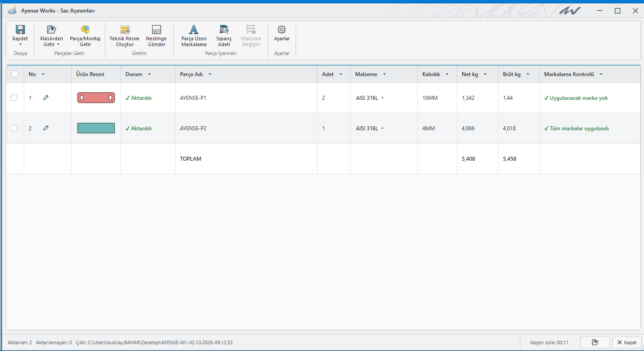Click Teknik Resim Oluştur icon
Viewport: 644px width, 351px height.
[x=125, y=30]
